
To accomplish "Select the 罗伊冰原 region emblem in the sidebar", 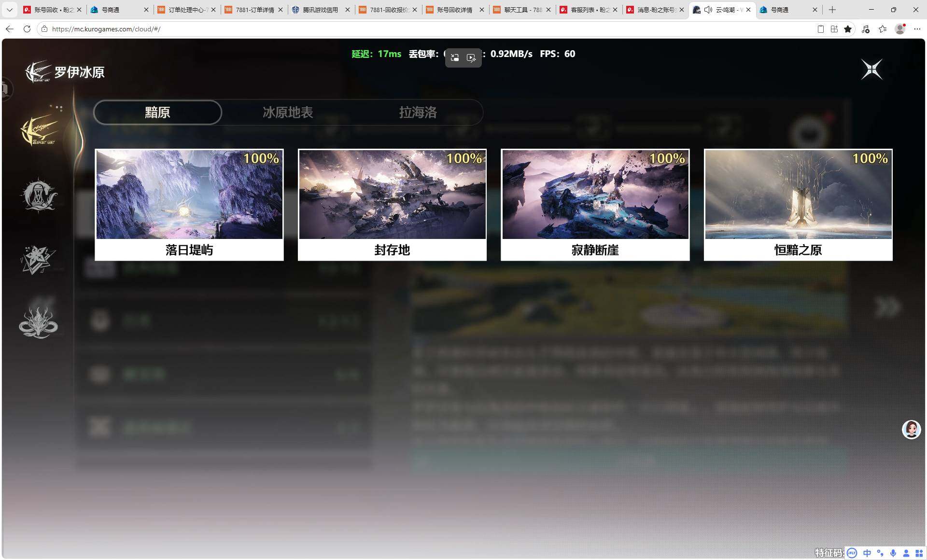I will [x=40, y=130].
